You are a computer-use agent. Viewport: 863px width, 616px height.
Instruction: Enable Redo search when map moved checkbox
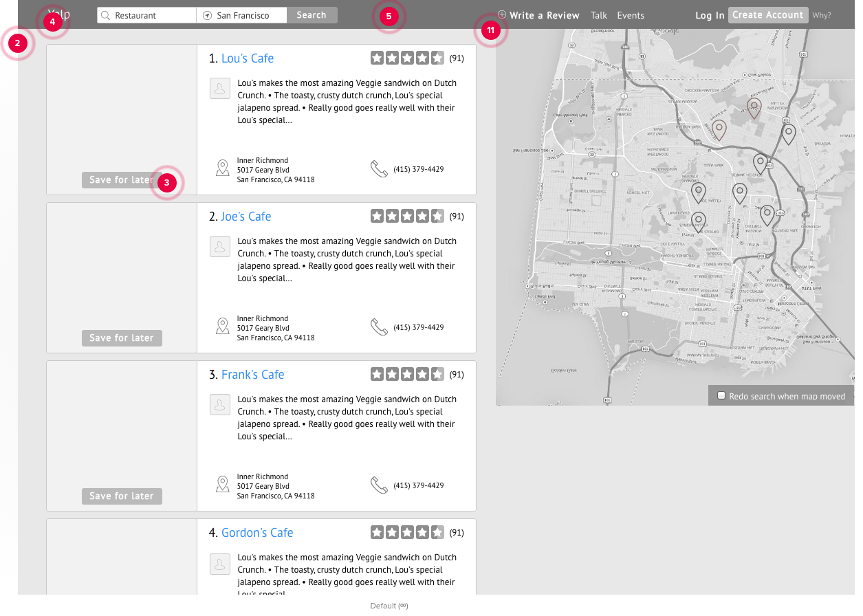[721, 396]
